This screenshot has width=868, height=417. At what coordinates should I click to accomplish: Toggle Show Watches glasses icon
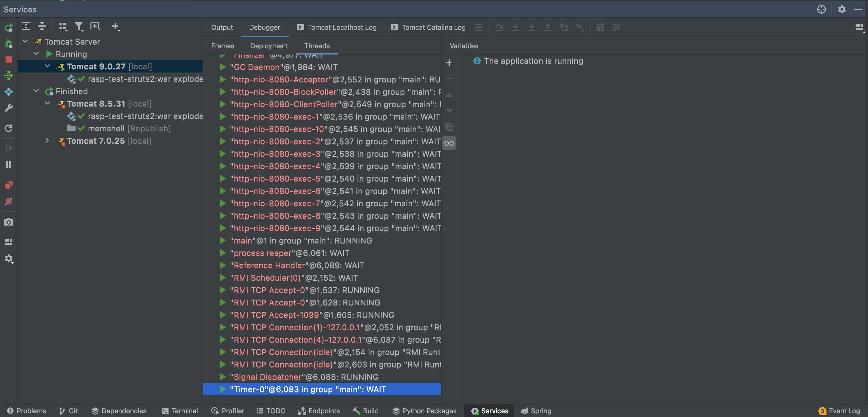pyautogui.click(x=449, y=143)
